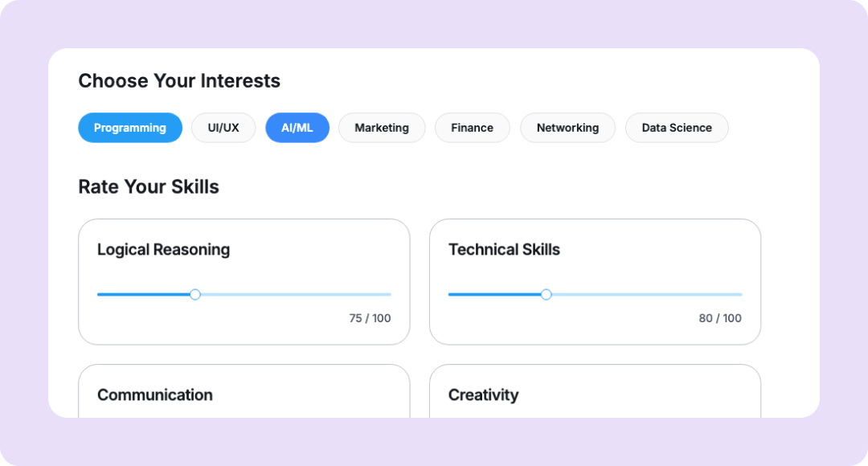The image size is (868, 466).
Task: Choose Marketing as an interest
Action: click(382, 128)
